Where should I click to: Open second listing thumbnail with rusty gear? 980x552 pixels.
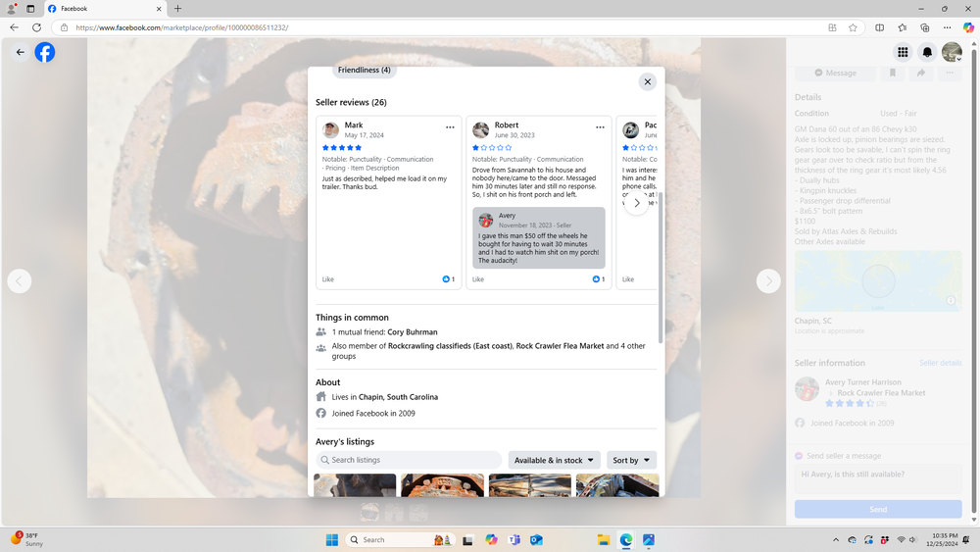click(443, 485)
